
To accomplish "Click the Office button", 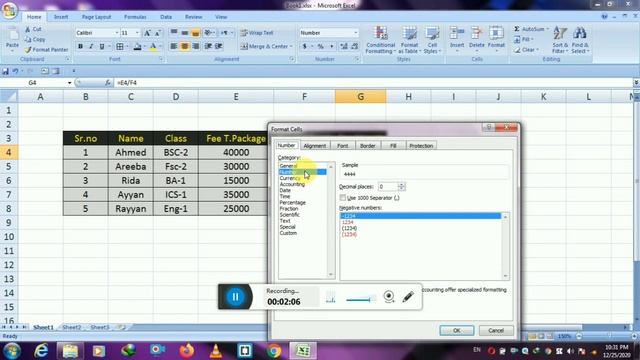I will point(9,10).
